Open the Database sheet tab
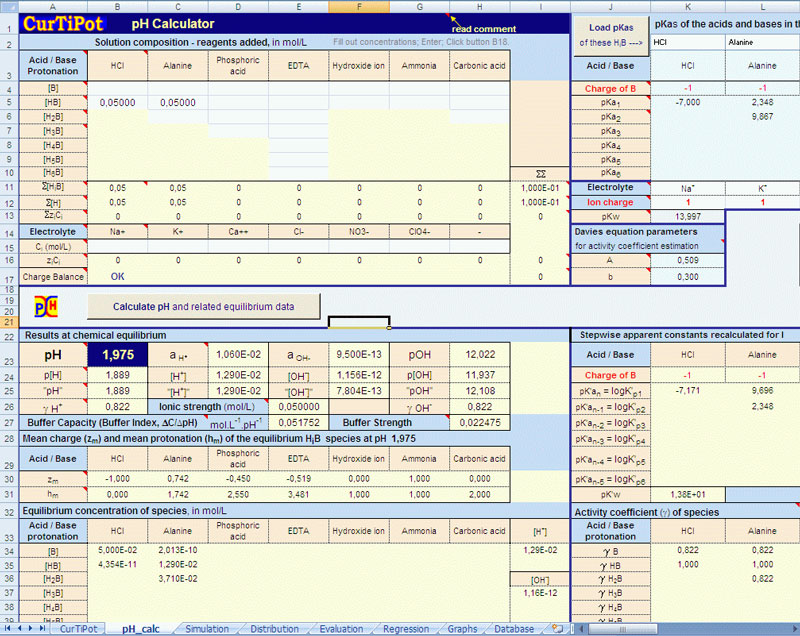This screenshot has height=636, width=800. pos(514,629)
